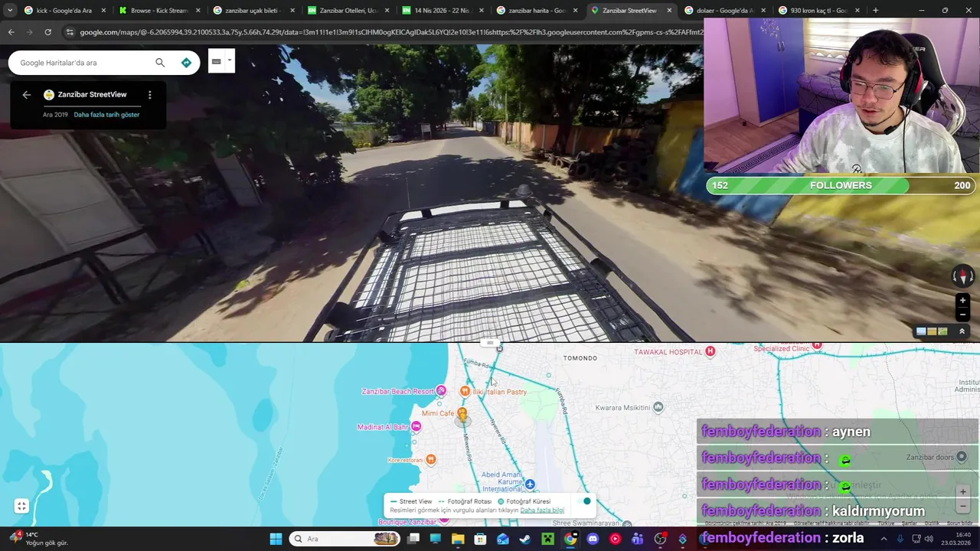This screenshot has width=980, height=551.
Task: Open the 'Daha fazla bilgi' link
Action: pos(542,510)
